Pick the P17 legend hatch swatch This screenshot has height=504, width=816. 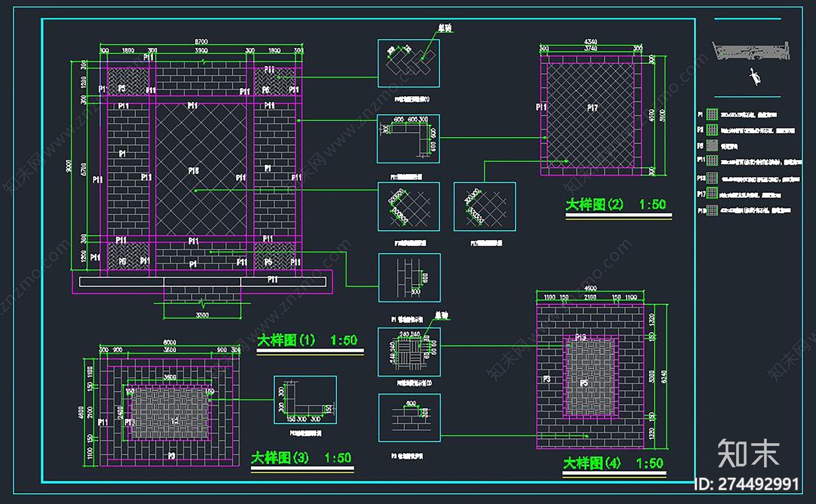click(x=712, y=194)
